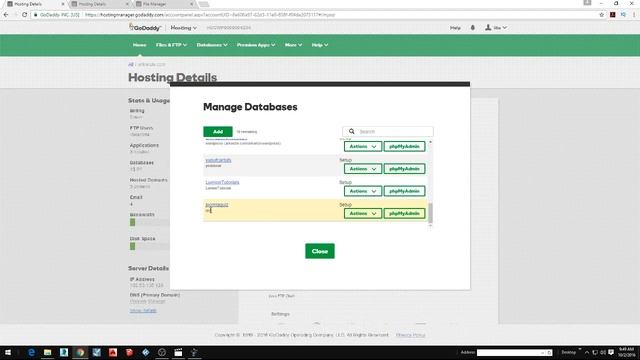This screenshot has width=640, height=360.
Task: Open the database link in the yellow highlighted row
Action: (x=217, y=204)
